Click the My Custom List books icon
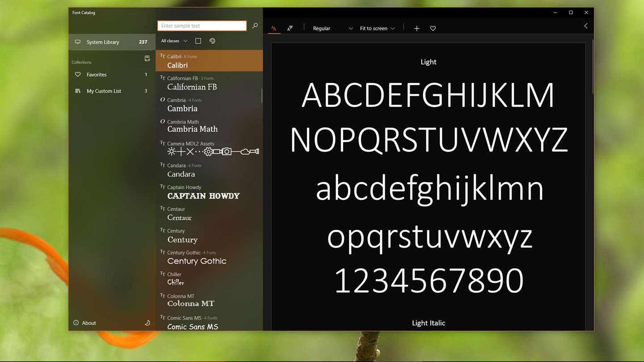 coord(78,91)
